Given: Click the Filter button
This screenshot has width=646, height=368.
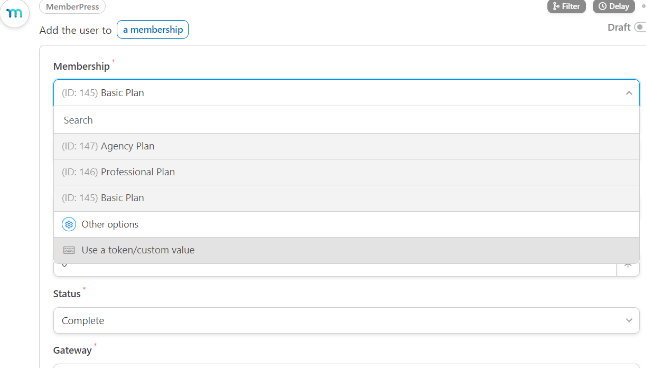Looking at the screenshot, I should click(566, 6).
